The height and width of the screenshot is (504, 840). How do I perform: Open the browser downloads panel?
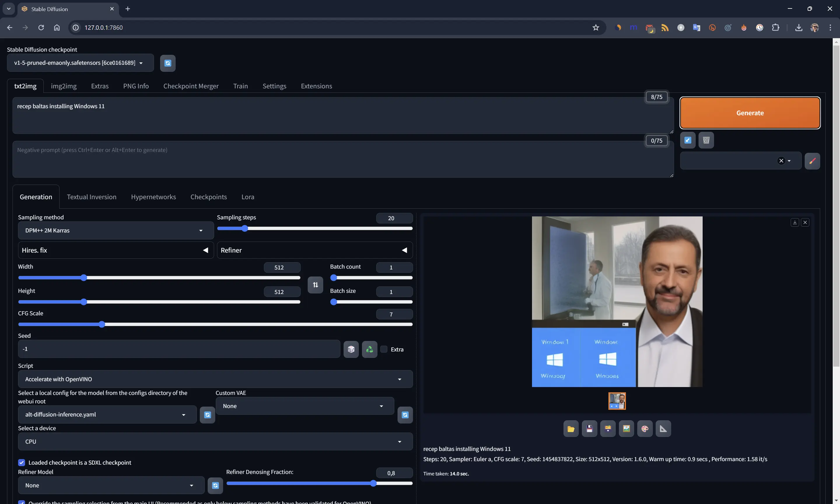[x=799, y=27]
